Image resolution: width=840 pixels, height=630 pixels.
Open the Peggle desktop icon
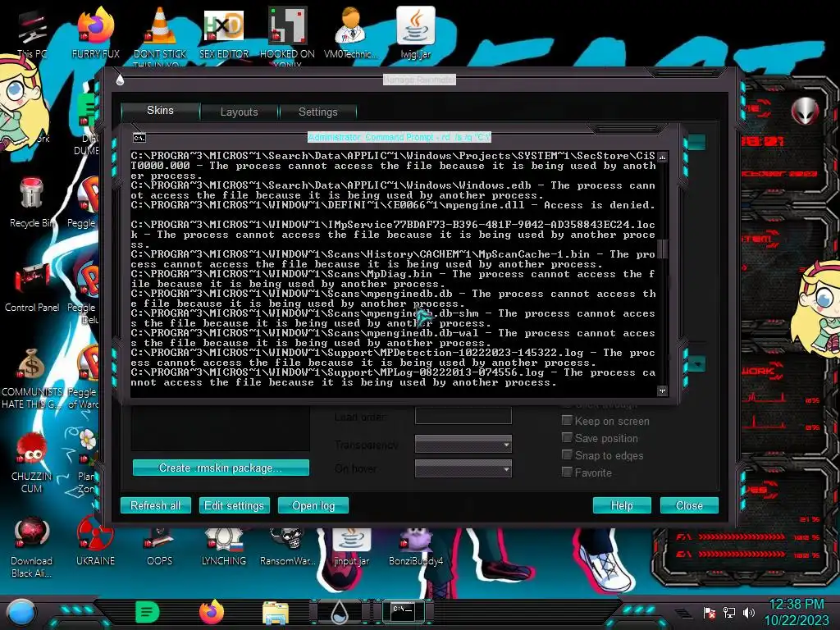(x=84, y=203)
